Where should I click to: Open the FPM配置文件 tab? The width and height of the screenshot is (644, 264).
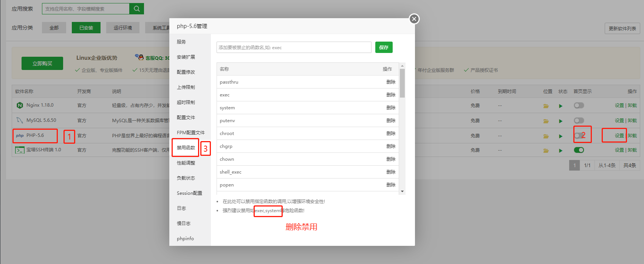pos(190,133)
